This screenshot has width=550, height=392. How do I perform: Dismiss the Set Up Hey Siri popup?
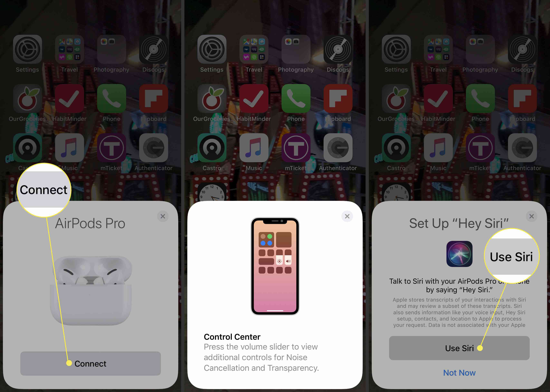point(532,216)
